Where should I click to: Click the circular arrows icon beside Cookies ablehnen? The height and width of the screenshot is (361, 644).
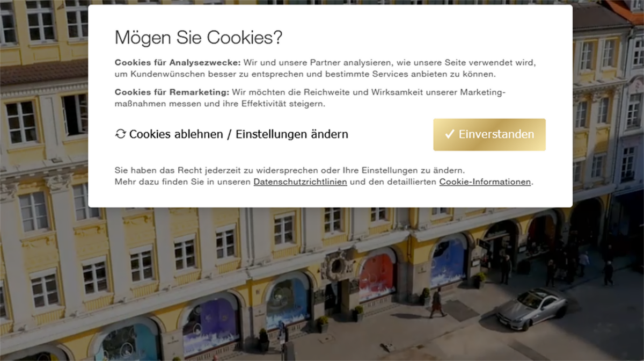[x=120, y=134]
